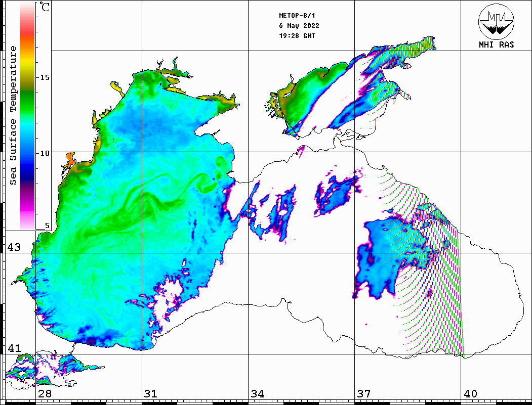Click the '10' tick on temperature scale
The height and width of the screenshot is (405, 532).
click(x=45, y=154)
